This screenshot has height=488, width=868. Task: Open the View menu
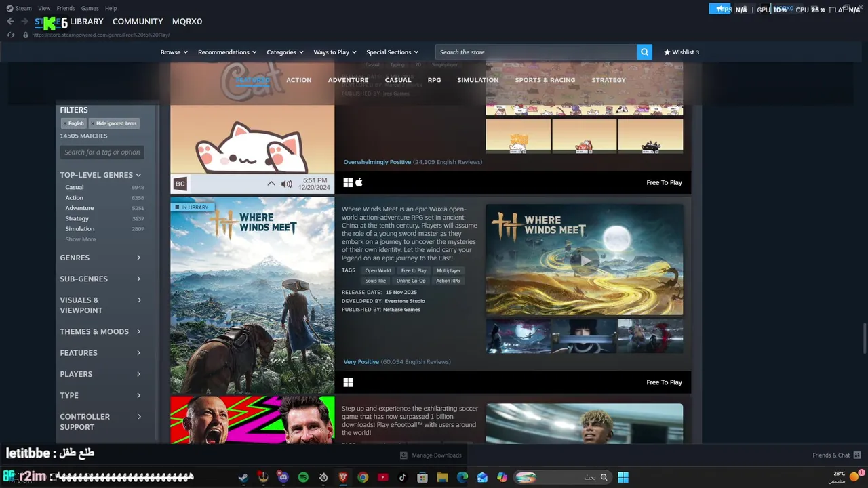click(x=44, y=8)
